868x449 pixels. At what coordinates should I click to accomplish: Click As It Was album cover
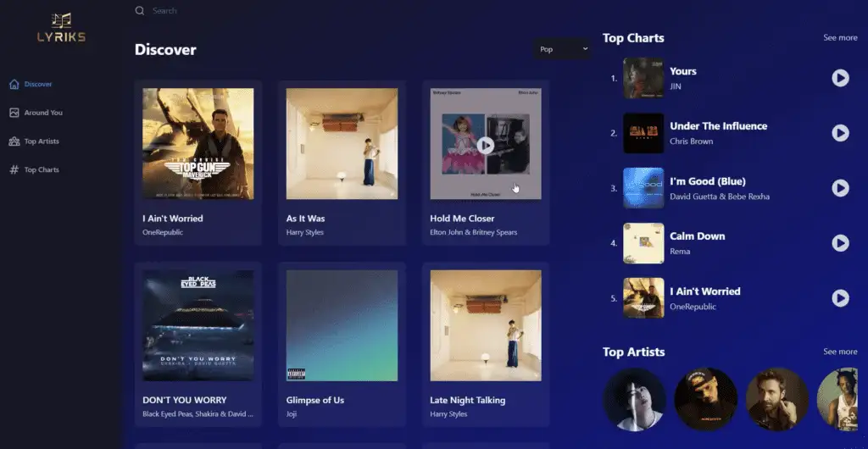[x=342, y=144]
